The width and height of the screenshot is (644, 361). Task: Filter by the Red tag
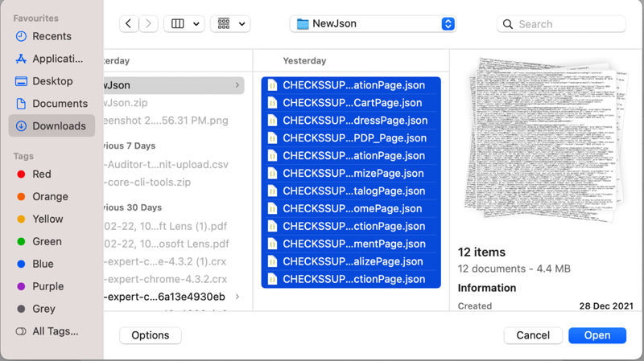[42, 174]
